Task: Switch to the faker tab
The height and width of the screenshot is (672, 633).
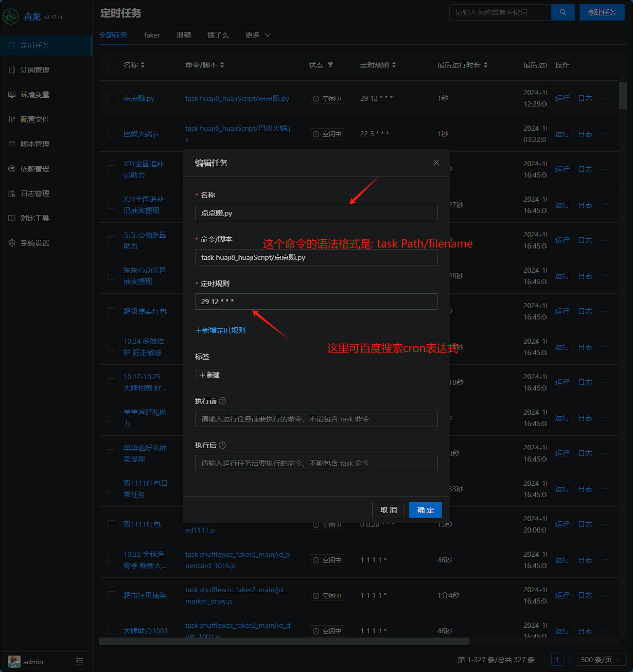Action: 152,35
